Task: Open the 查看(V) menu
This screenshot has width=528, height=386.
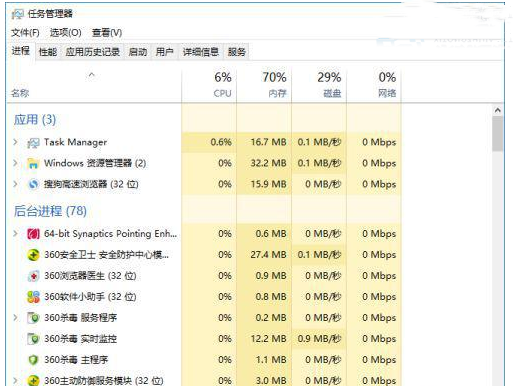Action: tap(107, 33)
